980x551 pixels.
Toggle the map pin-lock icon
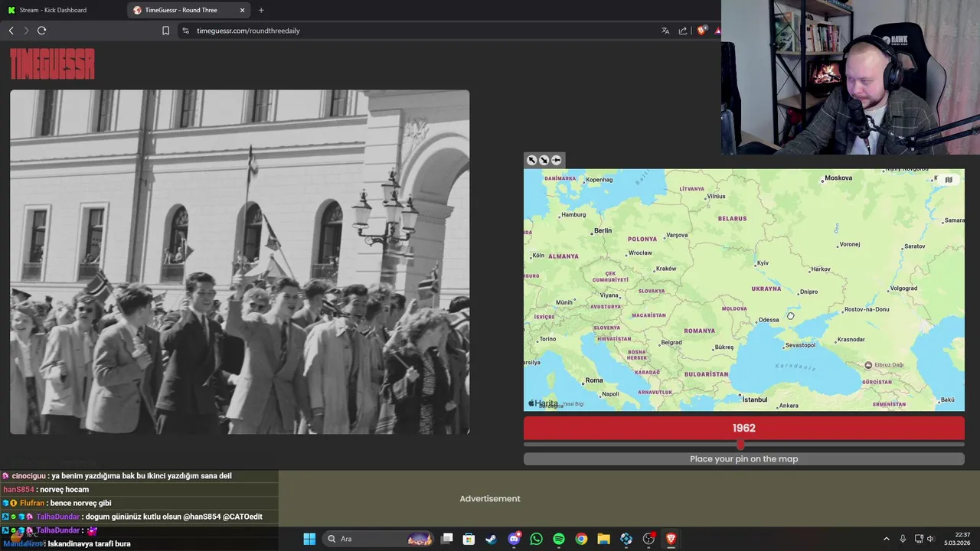557,160
